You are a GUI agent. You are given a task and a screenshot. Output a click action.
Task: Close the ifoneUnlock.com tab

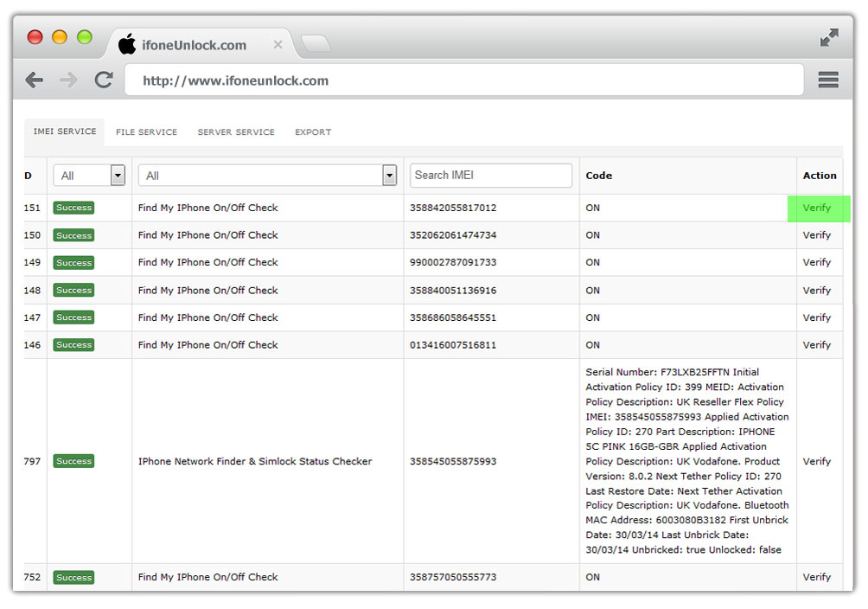coord(278,44)
